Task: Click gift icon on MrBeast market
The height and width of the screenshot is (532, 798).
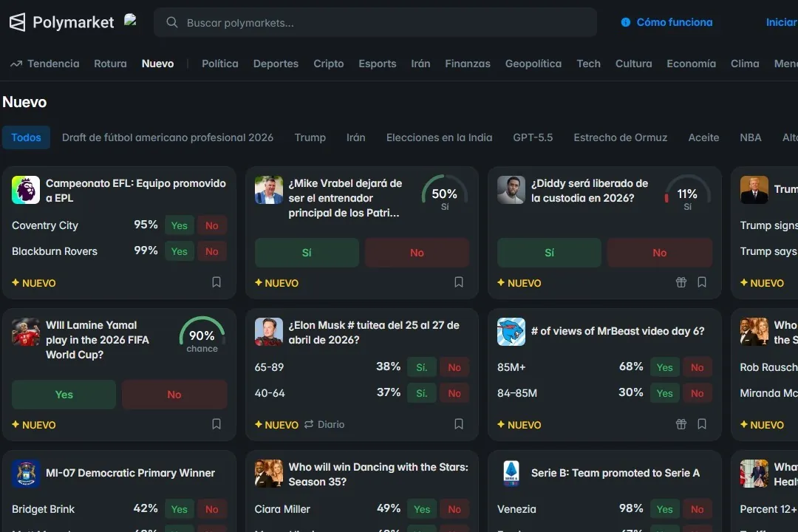Action: (681, 424)
